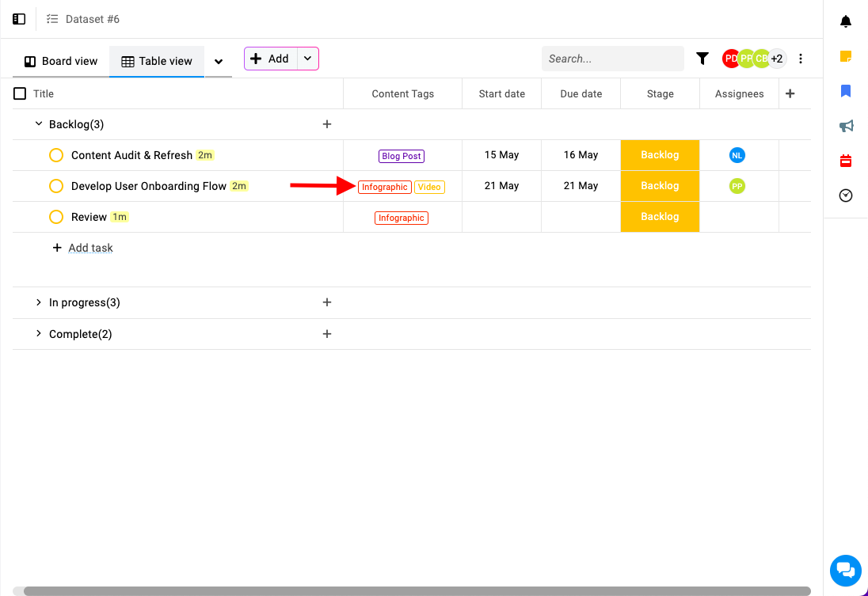
Task: Open the blue bookmark icon
Action: point(845,91)
